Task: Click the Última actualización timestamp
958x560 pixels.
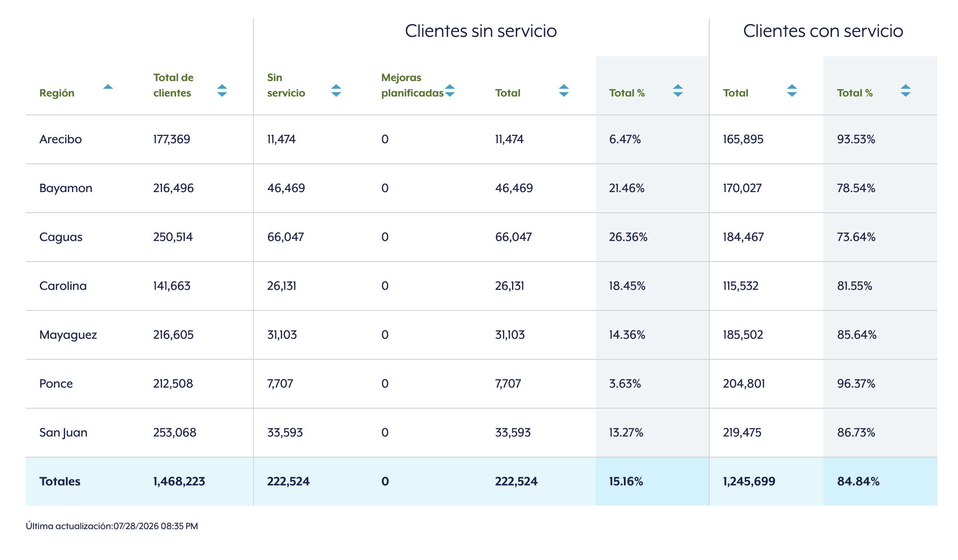Action: [x=112, y=526]
